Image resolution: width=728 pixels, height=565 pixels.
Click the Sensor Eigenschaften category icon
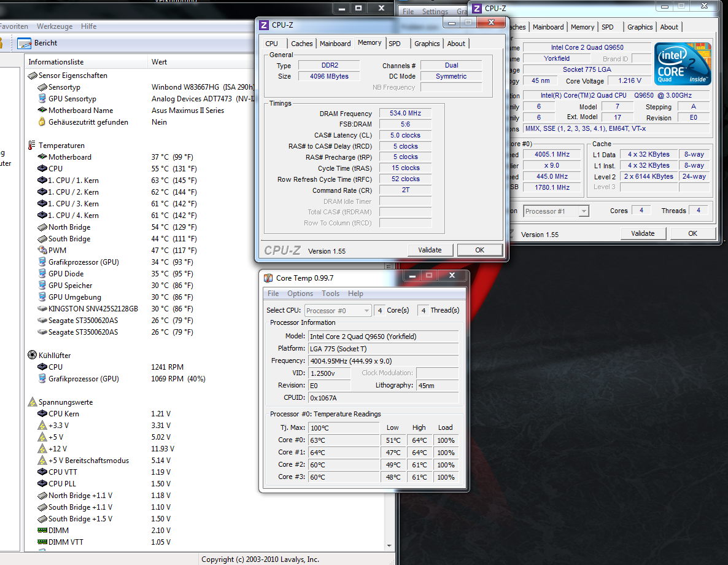[x=32, y=76]
